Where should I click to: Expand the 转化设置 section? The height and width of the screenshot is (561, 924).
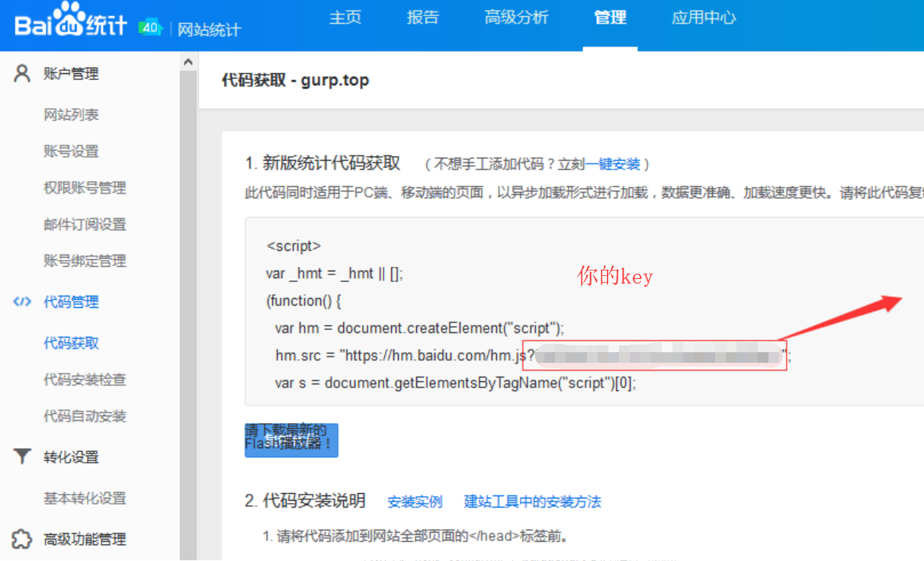(x=71, y=458)
